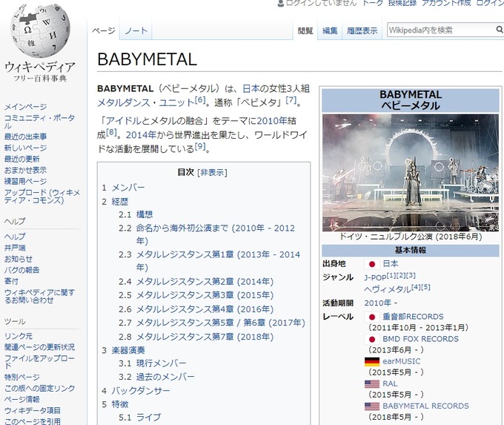This screenshot has height=425, width=504.
Task: Open the J-POP genre link
Action: tap(375, 278)
